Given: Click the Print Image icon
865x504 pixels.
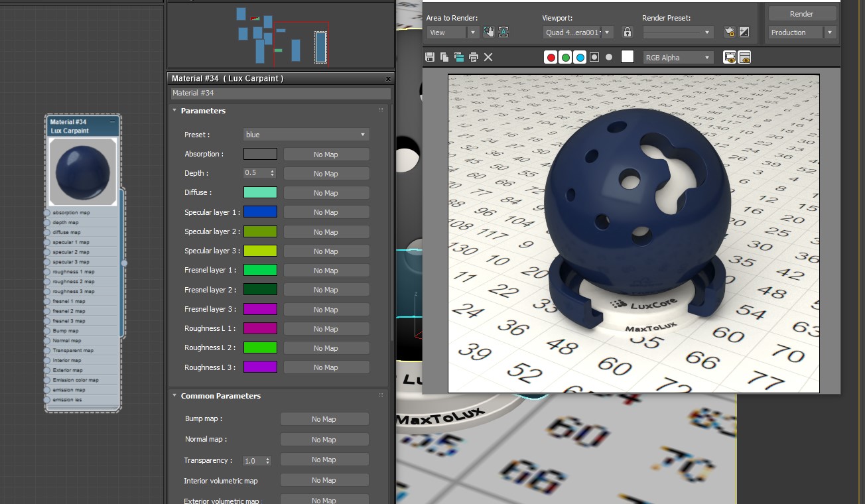Looking at the screenshot, I should 474,58.
